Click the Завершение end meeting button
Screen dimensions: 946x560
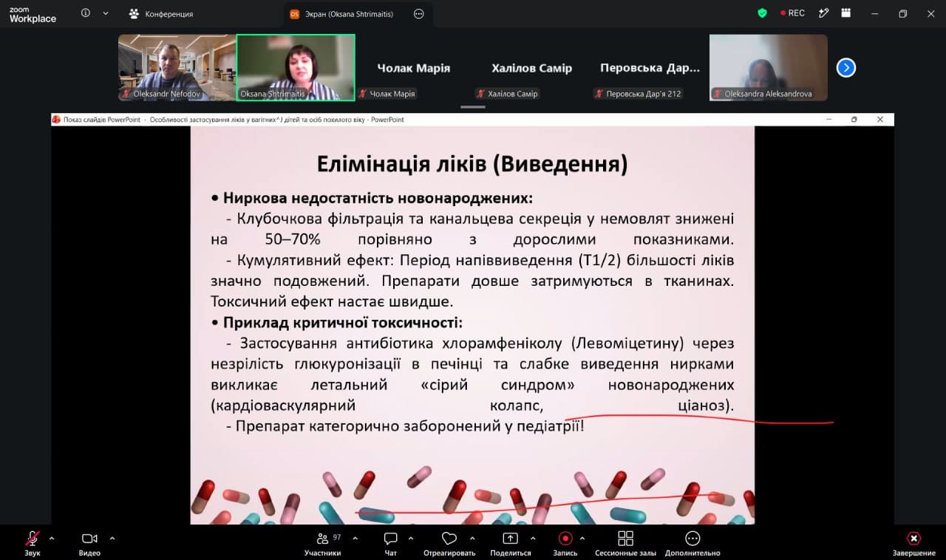[913, 542]
